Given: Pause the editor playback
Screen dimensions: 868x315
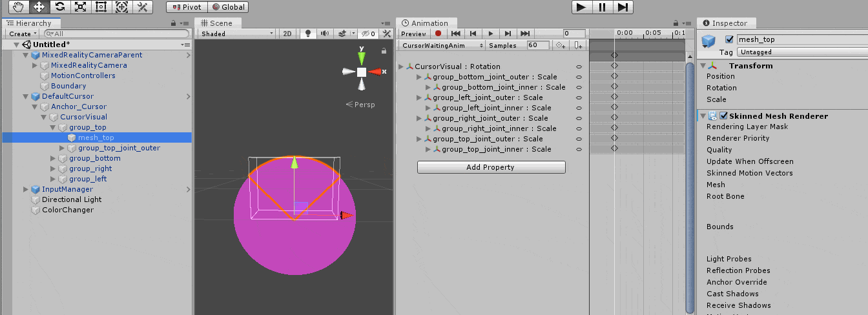Looking at the screenshot, I should click(x=602, y=7).
